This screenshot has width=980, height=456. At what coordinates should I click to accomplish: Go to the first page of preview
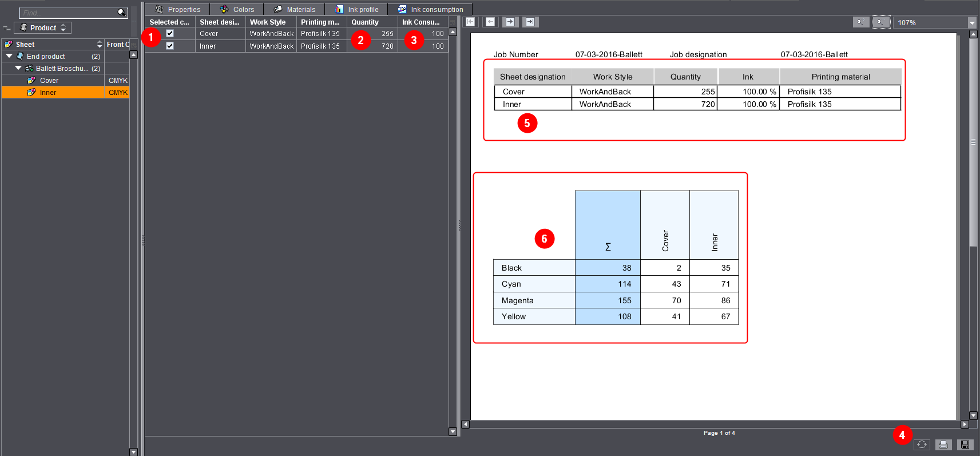(470, 22)
